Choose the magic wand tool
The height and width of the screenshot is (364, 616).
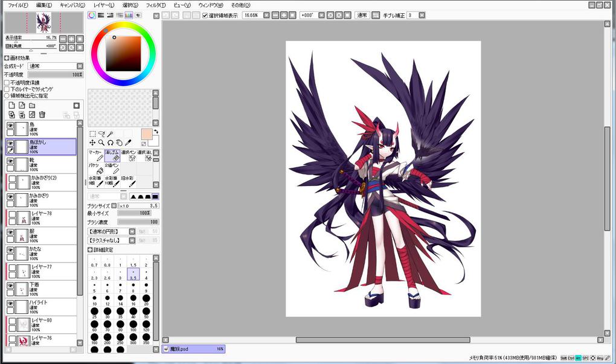coord(111,134)
